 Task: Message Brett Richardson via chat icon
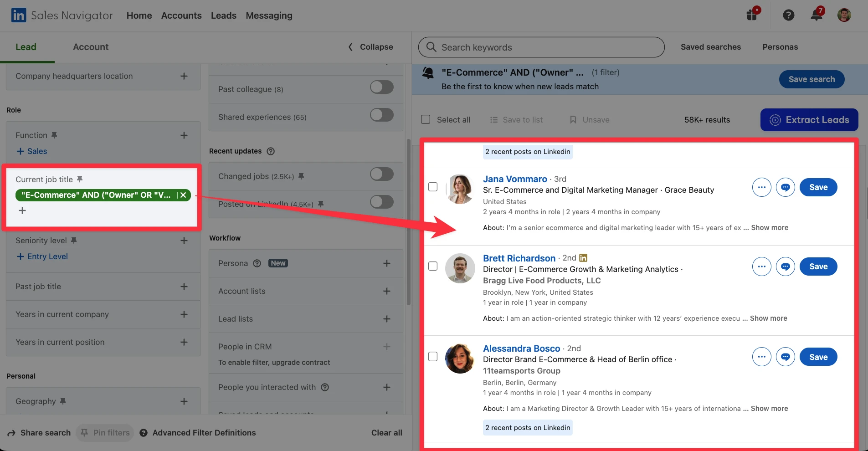785,266
